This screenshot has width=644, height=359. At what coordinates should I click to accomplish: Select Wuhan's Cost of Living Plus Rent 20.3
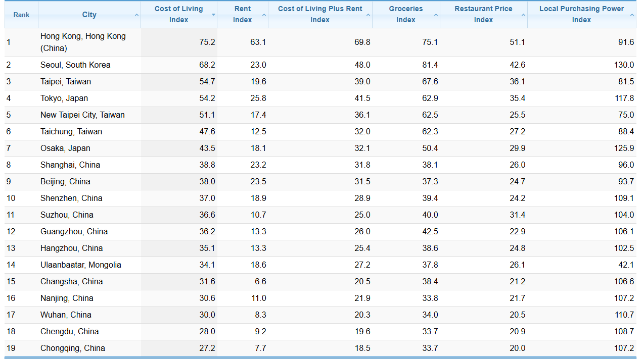tap(362, 315)
